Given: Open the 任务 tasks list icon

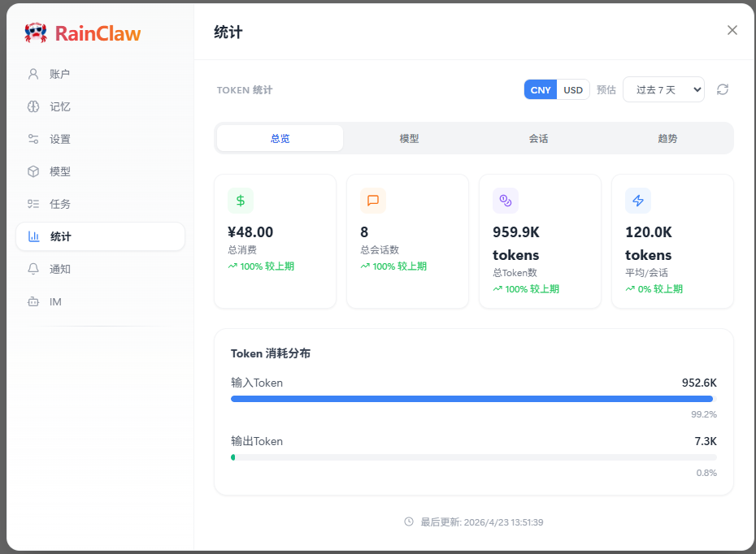Looking at the screenshot, I should click(33, 204).
